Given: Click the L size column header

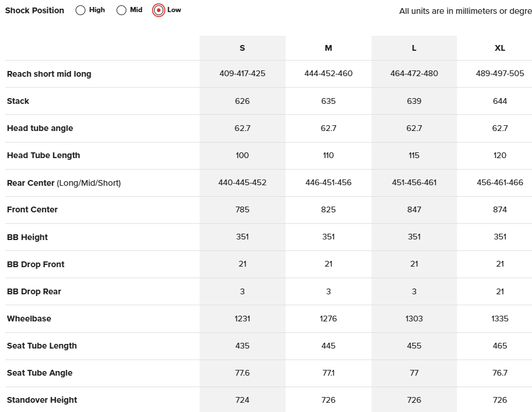Looking at the screenshot, I should click(414, 48).
